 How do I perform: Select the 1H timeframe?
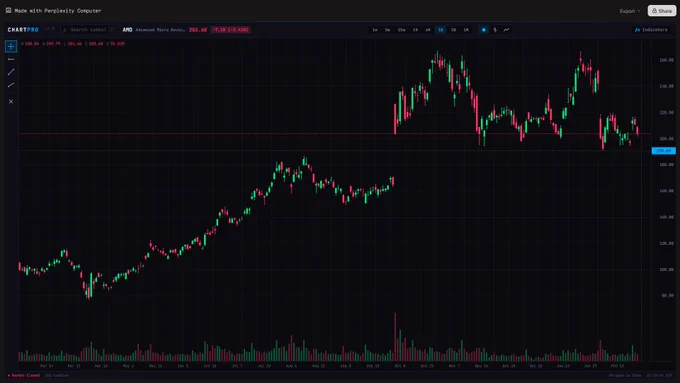pyautogui.click(x=415, y=30)
